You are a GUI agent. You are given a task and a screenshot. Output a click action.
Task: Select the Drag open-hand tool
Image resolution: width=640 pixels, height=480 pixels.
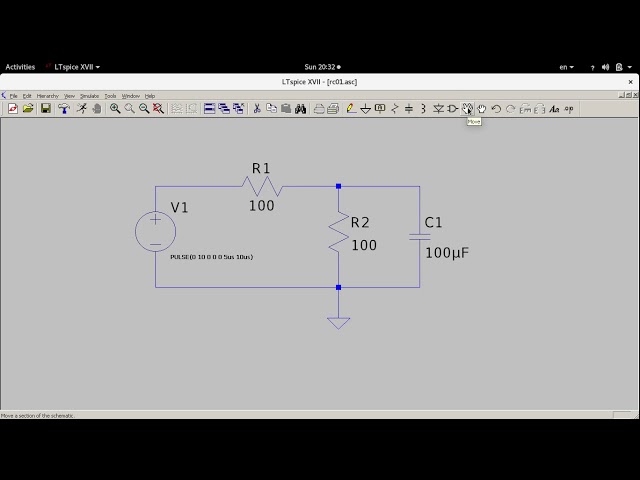(482, 109)
